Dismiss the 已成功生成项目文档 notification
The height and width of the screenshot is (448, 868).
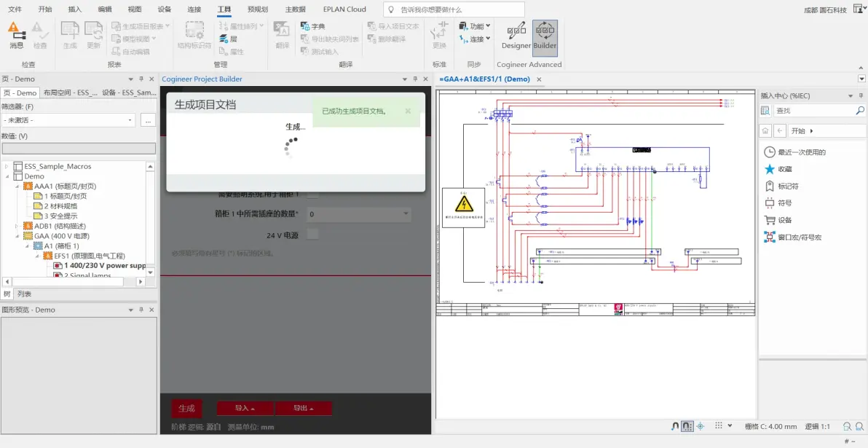[408, 111]
